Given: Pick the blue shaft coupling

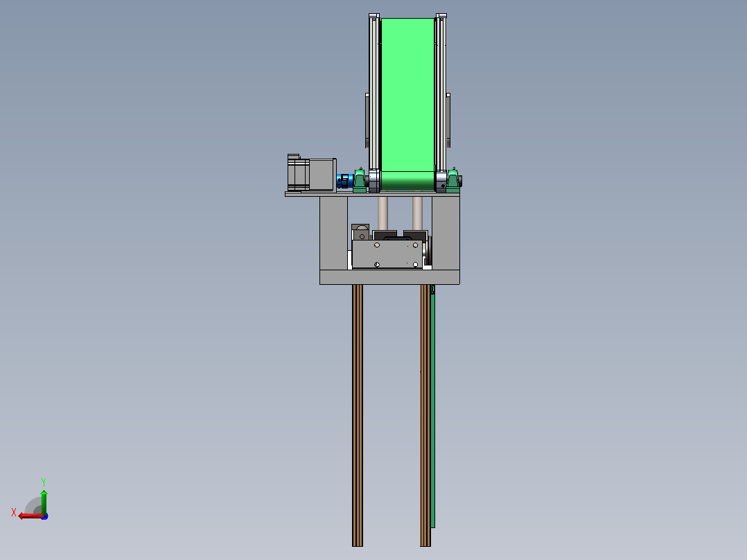Looking at the screenshot, I should [x=344, y=181].
